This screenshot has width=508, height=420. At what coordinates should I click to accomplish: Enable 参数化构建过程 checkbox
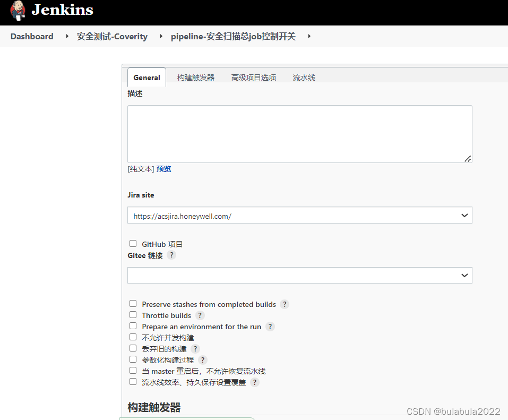[x=133, y=359]
